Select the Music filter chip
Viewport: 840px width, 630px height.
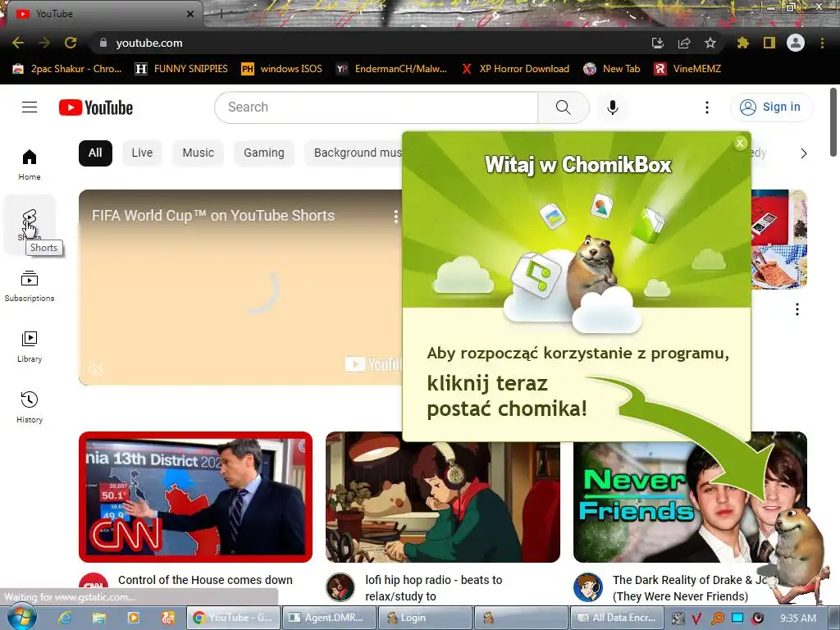[199, 153]
